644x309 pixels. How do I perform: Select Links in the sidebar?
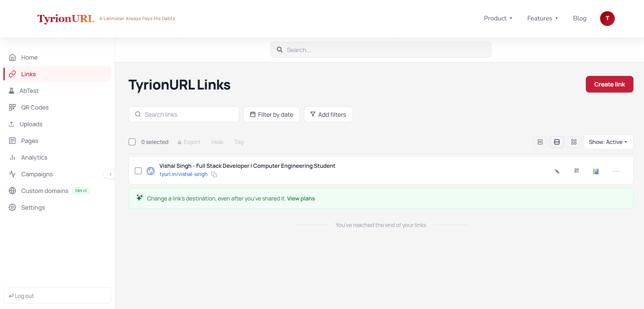[57, 74]
